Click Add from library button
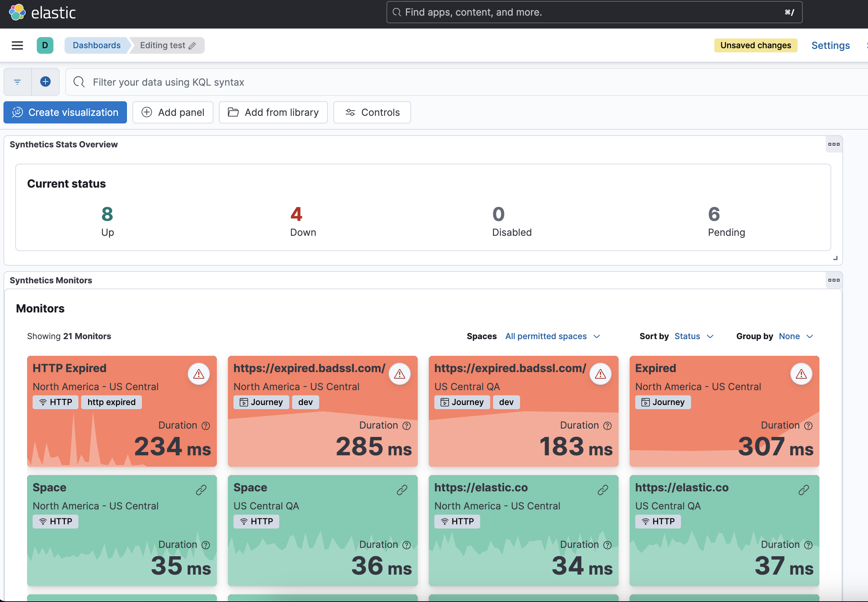868x602 pixels. point(273,112)
